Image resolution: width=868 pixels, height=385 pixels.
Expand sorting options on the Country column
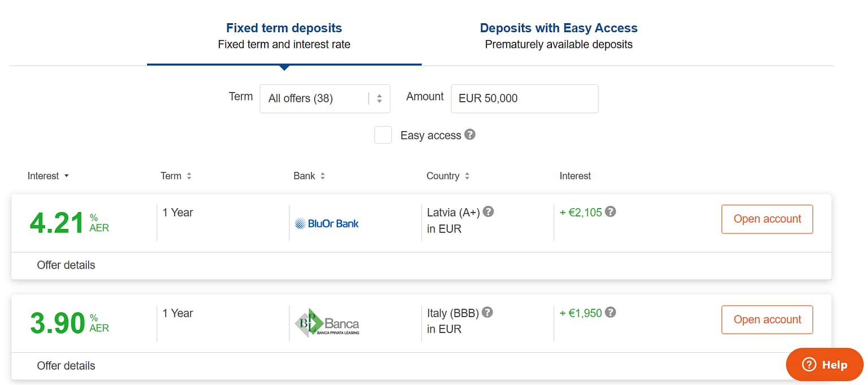[466, 176]
